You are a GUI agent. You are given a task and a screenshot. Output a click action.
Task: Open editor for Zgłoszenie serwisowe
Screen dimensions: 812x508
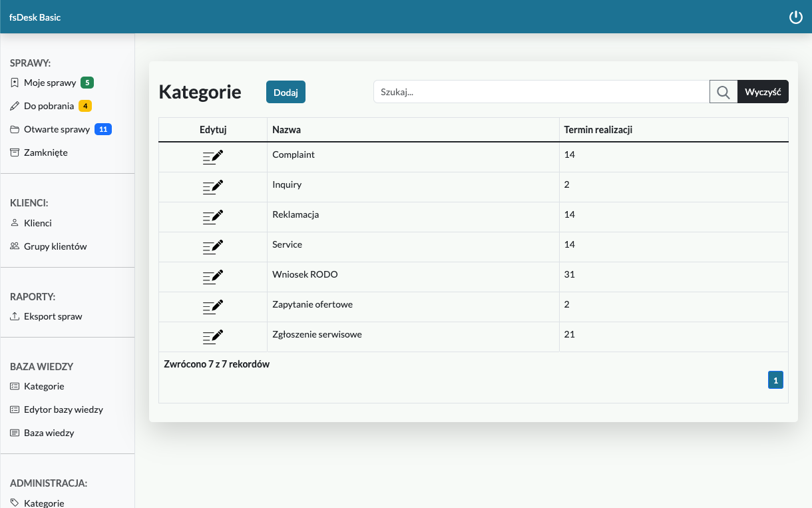213,336
